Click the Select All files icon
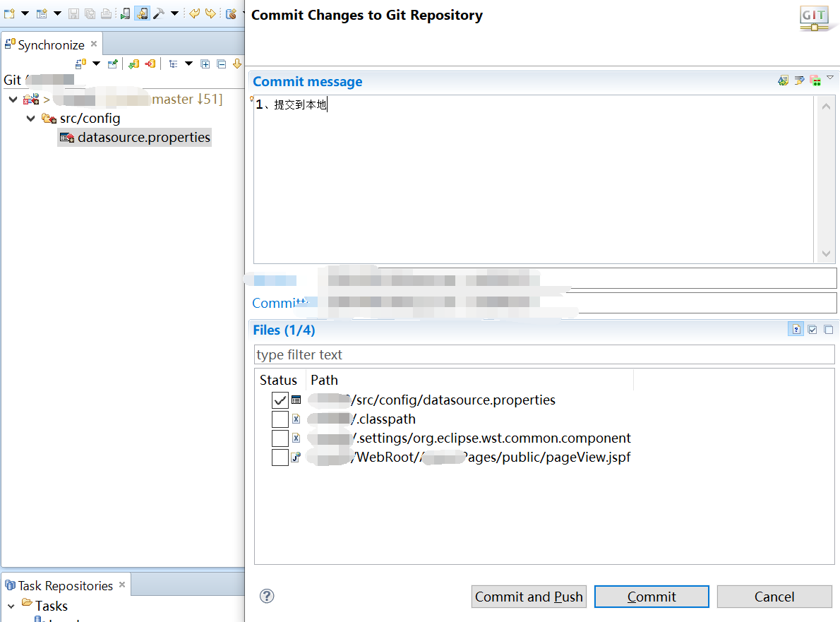840x622 pixels. pyautogui.click(x=812, y=329)
